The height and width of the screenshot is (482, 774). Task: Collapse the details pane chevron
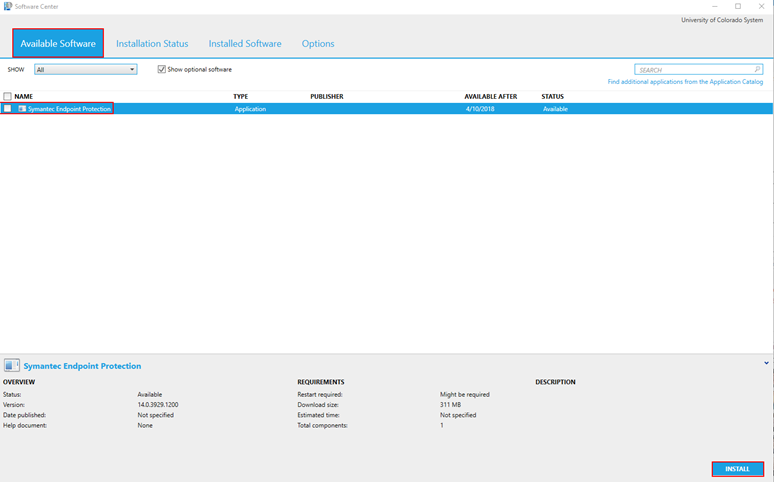tap(766, 363)
